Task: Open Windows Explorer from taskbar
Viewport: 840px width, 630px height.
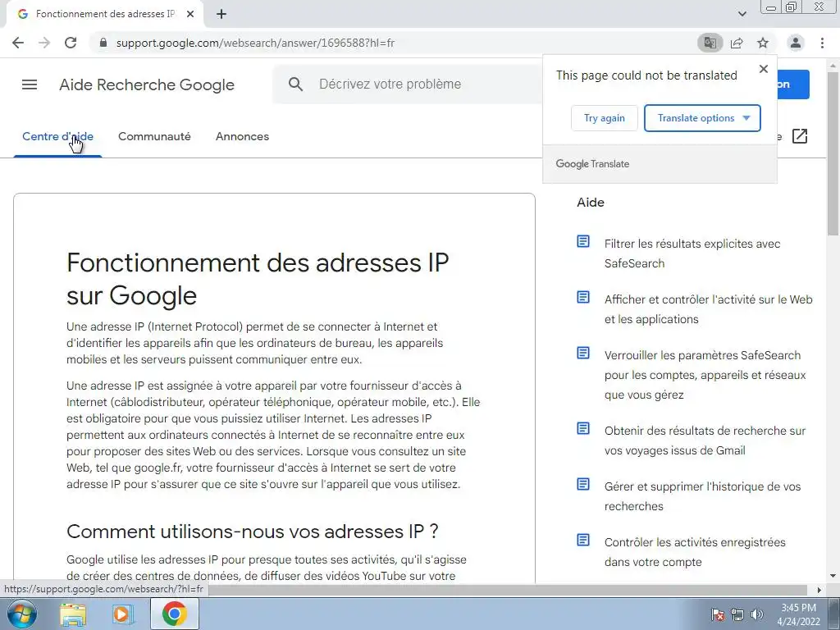Action: pos(73,614)
